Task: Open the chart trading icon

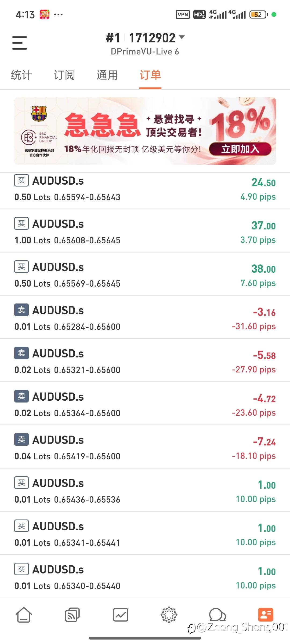Action: point(121,614)
